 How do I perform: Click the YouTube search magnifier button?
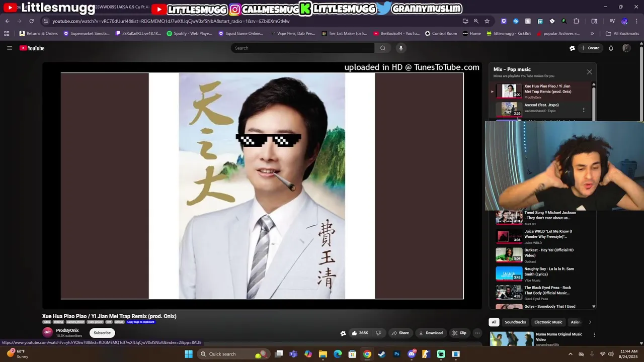pyautogui.click(x=383, y=48)
